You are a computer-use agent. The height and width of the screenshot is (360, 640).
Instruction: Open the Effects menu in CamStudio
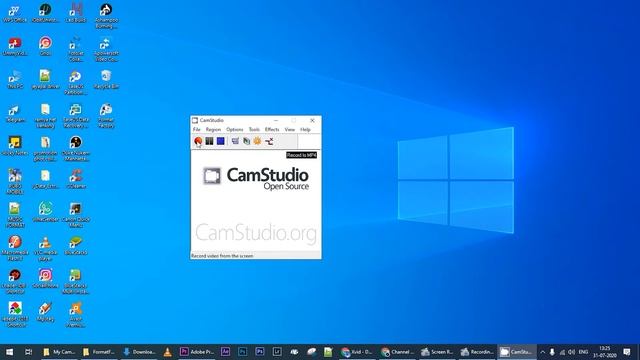pyautogui.click(x=272, y=129)
